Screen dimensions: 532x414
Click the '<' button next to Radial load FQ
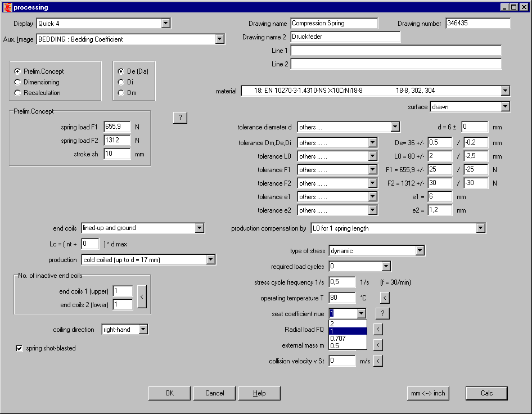tap(378, 329)
